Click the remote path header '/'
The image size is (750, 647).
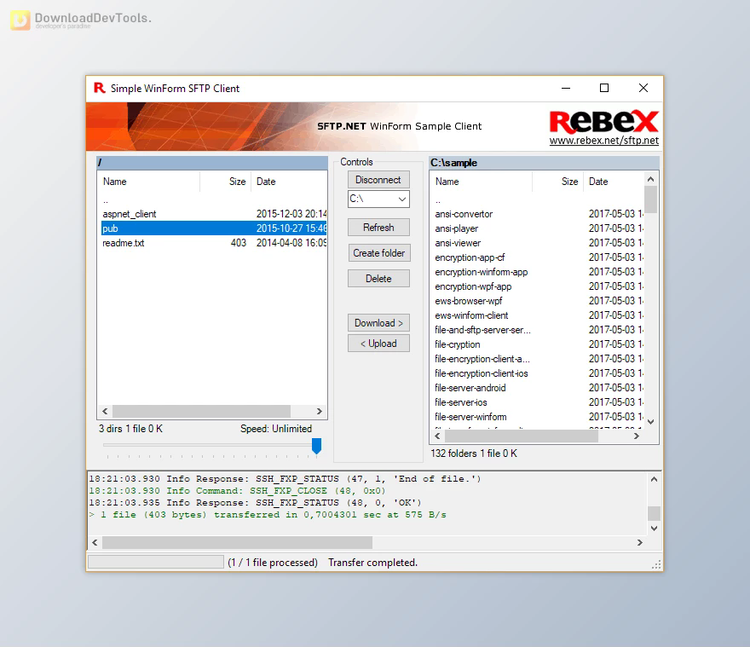coord(212,163)
